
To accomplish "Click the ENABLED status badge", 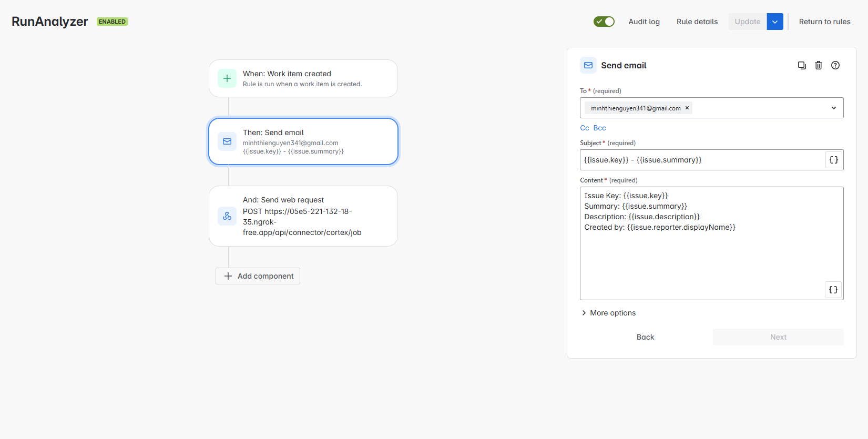I will pyautogui.click(x=112, y=22).
